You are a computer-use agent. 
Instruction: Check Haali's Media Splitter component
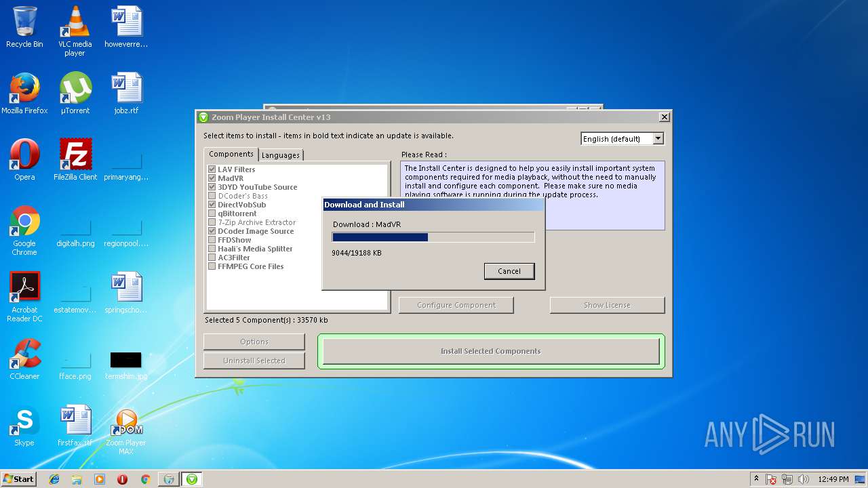click(212, 249)
